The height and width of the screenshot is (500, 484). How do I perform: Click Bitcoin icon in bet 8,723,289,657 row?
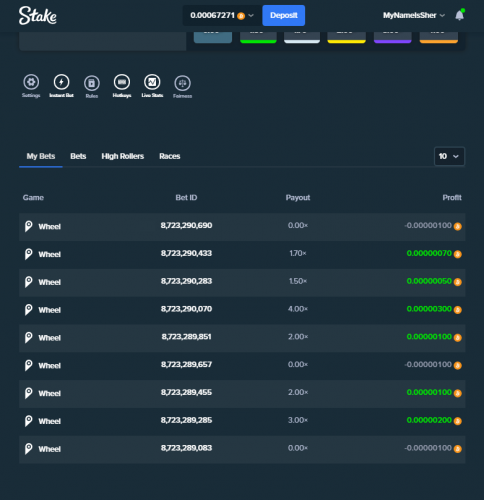[x=458, y=366]
